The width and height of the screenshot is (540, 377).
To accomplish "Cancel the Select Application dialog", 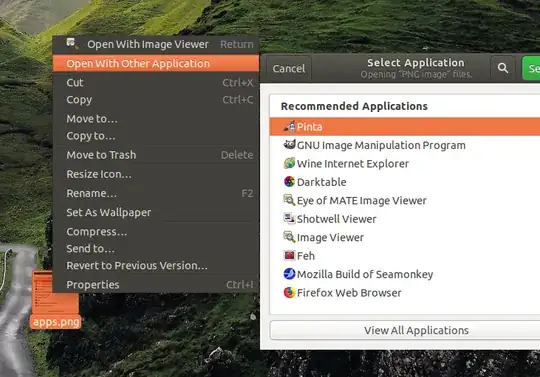I will click(x=289, y=69).
